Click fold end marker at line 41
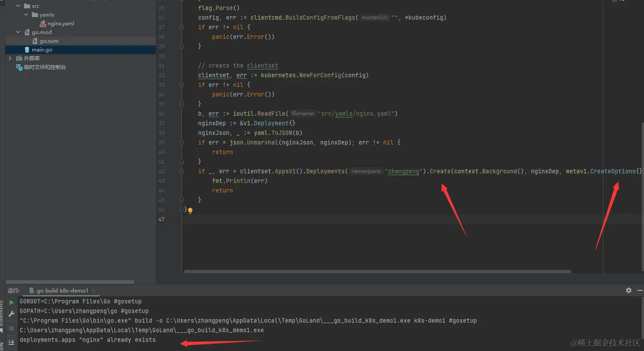Screen dimensions: 644x351 (182, 162)
